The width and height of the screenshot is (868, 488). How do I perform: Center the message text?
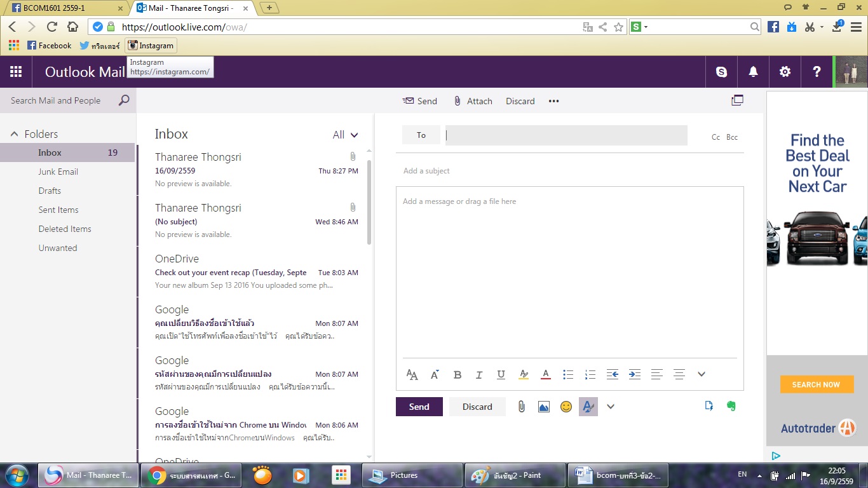[x=679, y=375]
